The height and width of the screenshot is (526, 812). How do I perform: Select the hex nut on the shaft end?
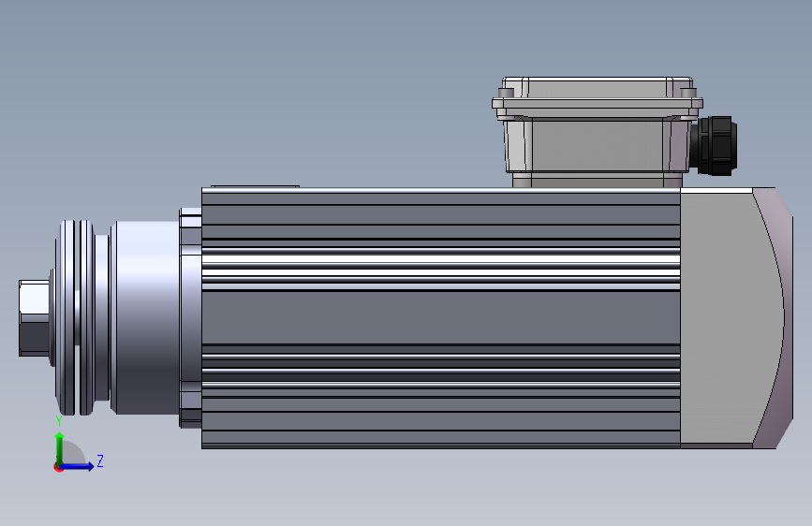tap(34, 318)
